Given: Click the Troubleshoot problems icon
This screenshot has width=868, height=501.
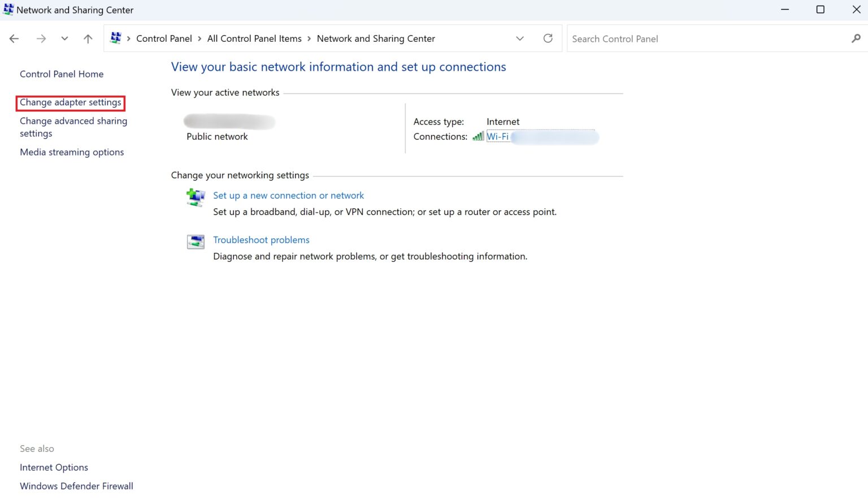Looking at the screenshot, I should 196,242.
